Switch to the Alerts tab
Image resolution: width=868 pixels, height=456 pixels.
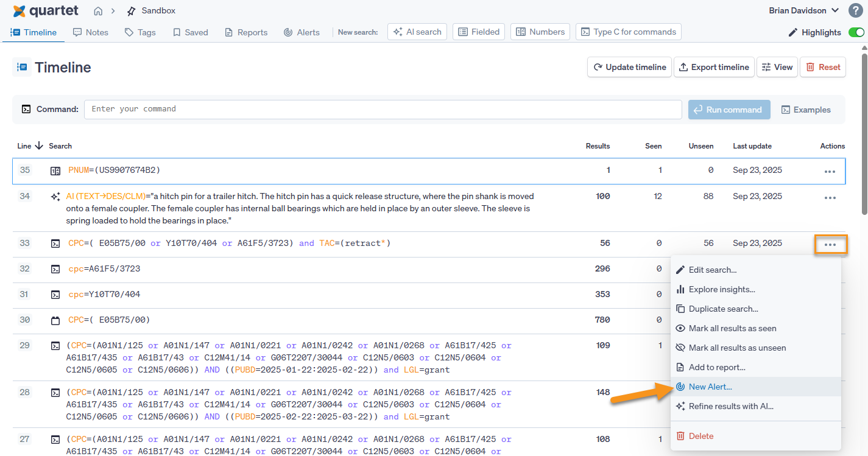click(x=302, y=32)
